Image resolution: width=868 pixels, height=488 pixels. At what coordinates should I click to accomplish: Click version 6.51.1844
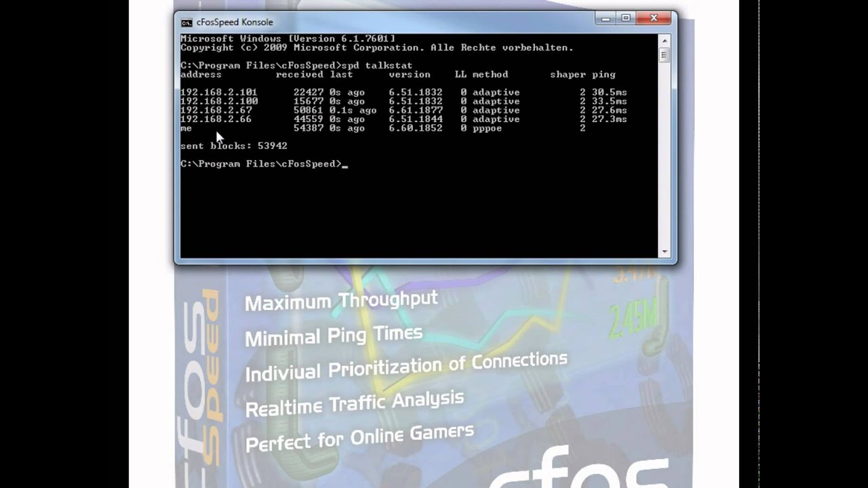pos(416,119)
